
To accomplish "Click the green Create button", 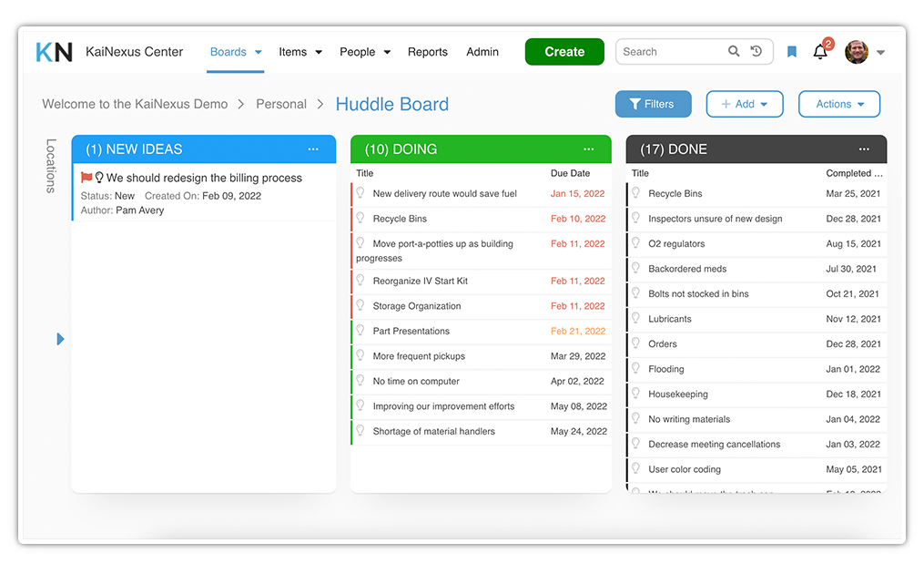I will 564,52.
